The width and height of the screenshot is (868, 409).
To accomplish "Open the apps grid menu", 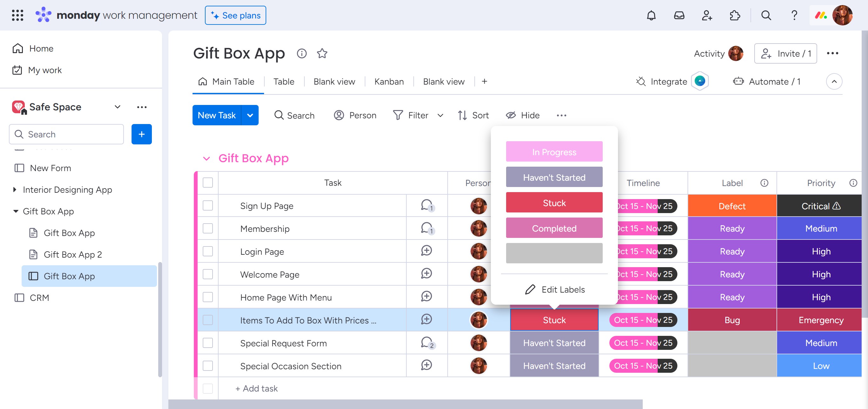I will pyautogui.click(x=17, y=15).
